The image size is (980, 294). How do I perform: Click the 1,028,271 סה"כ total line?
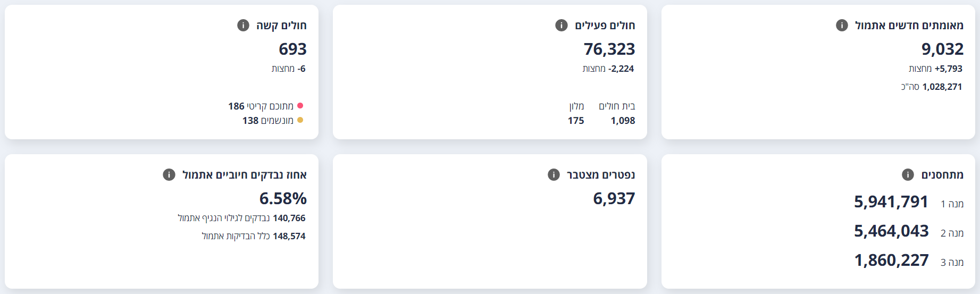[x=932, y=87]
